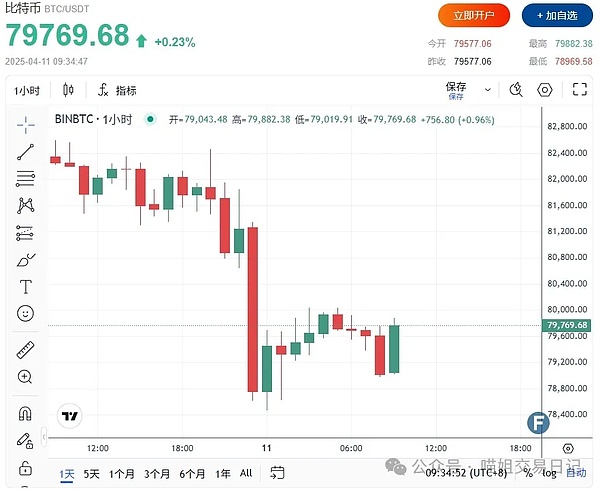600x490 pixels.
Task: Open the candlestick chart style dropdown
Action: click(x=68, y=90)
